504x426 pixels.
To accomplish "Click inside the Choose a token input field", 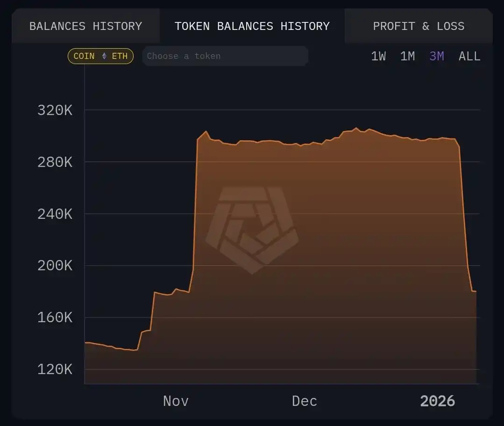I will [224, 56].
